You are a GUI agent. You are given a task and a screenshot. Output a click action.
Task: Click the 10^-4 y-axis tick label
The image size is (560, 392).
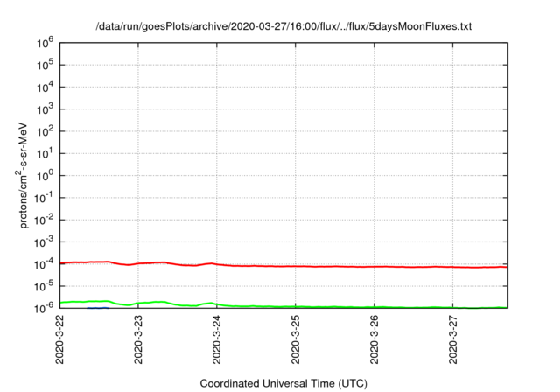(x=44, y=264)
